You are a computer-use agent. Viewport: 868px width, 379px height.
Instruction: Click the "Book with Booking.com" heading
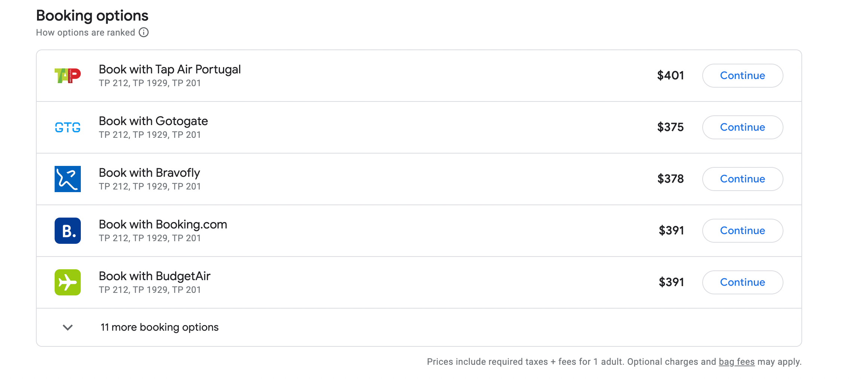tap(163, 225)
